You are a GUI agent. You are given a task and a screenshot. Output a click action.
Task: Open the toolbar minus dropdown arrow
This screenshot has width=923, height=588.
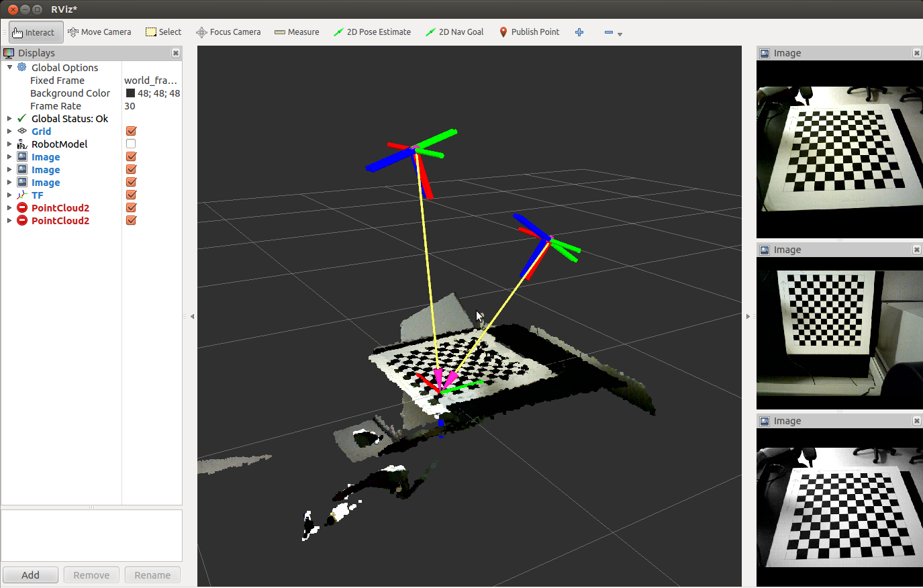pos(620,34)
